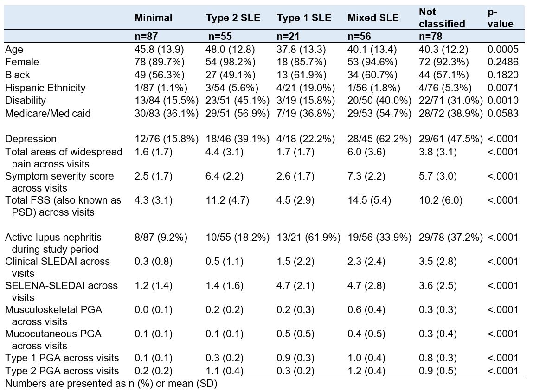
Task: Click the "n=87" sample size cell
Action: tap(146, 36)
